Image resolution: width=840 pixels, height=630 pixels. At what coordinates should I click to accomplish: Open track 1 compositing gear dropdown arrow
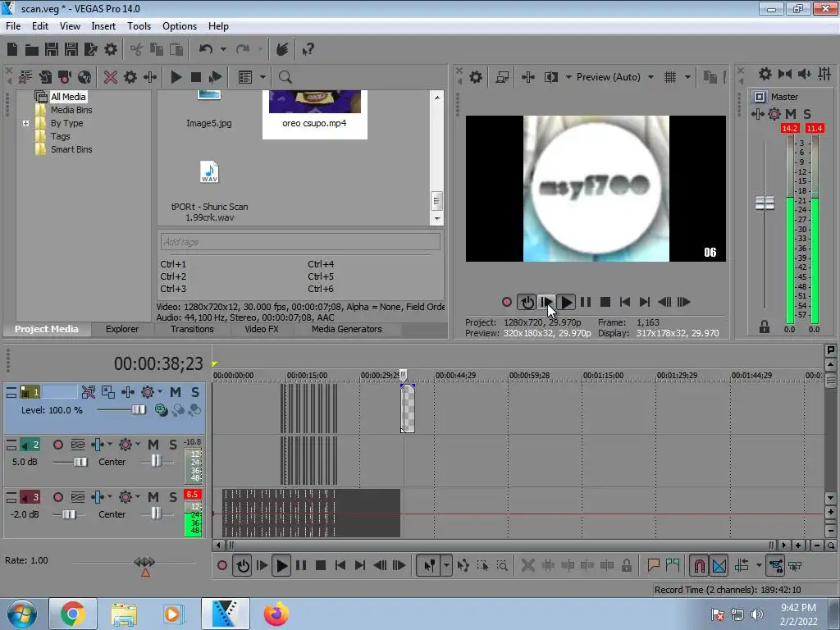click(x=160, y=391)
